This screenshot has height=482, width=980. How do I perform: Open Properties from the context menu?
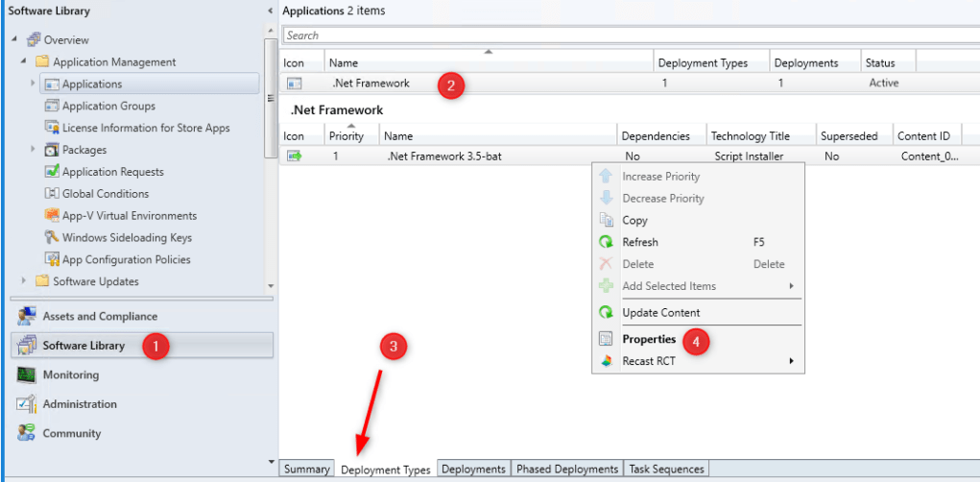(x=649, y=339)
